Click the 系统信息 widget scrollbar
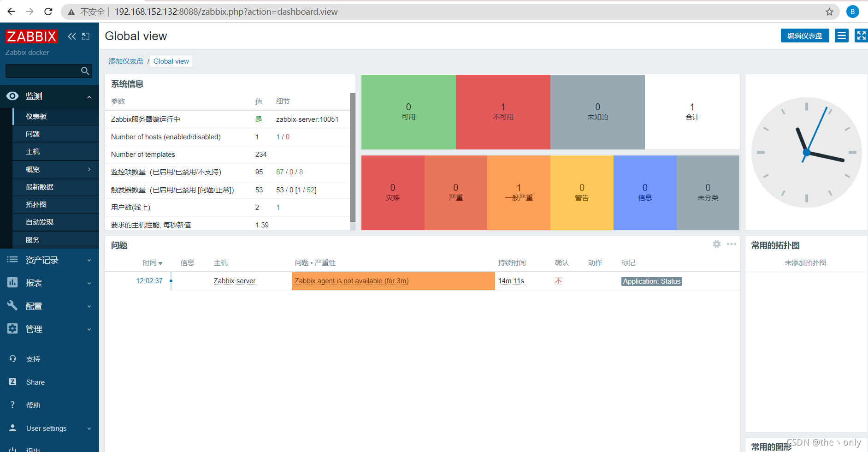 [x=353, y=158]
